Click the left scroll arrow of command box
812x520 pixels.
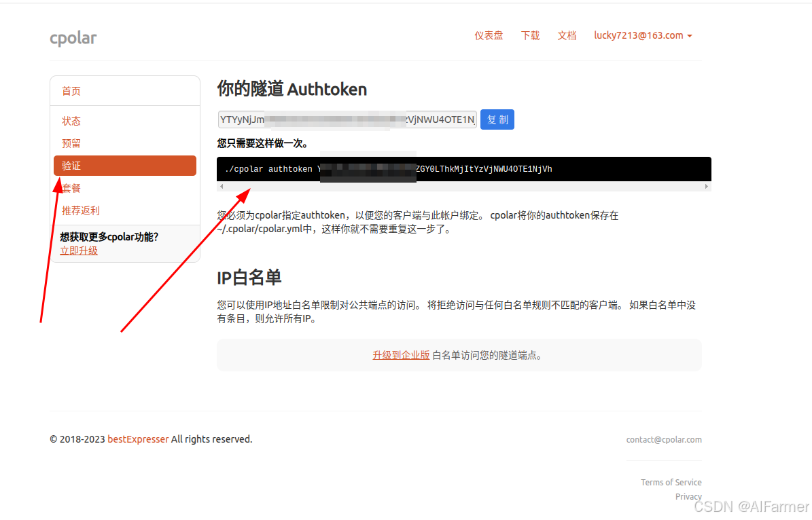222,186
